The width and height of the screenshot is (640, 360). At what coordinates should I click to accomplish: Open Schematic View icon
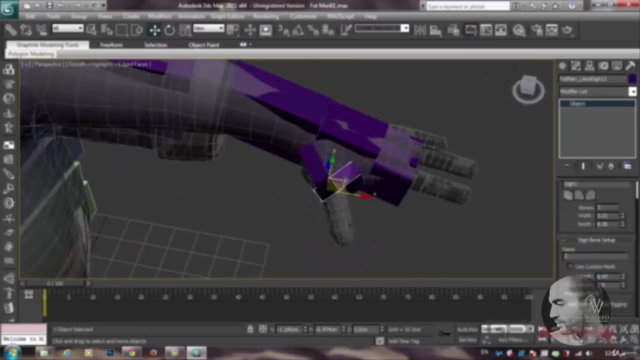501,30
